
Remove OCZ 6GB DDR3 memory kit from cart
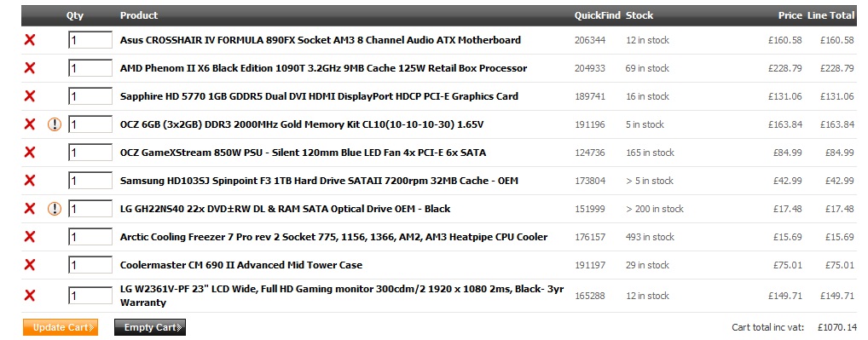pos(30,124)
